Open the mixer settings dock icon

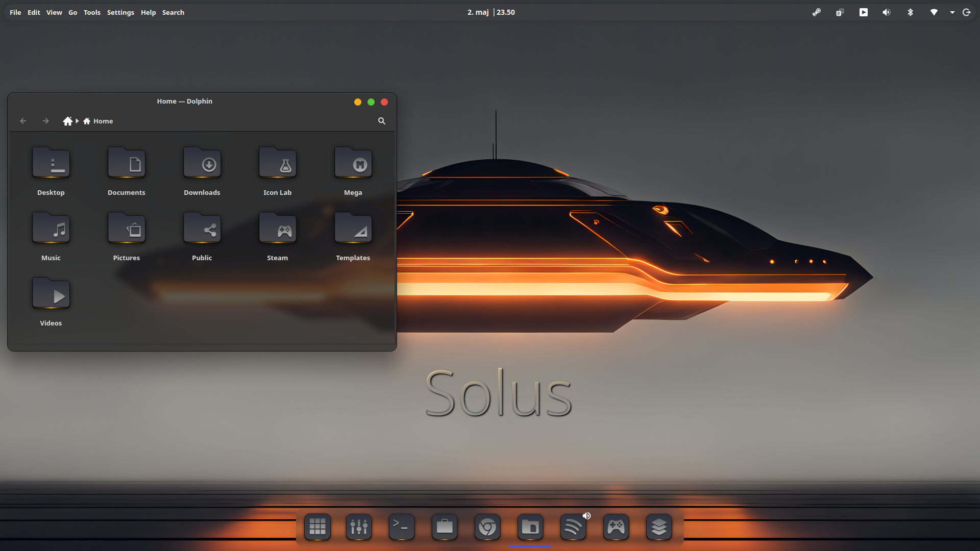coord(359,527)
